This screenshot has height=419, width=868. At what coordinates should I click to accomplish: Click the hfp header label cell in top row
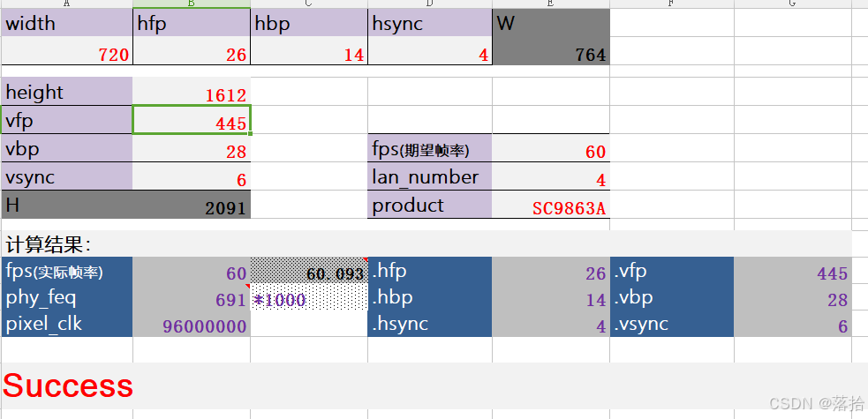pyautogui.click(x=192, y=23)
